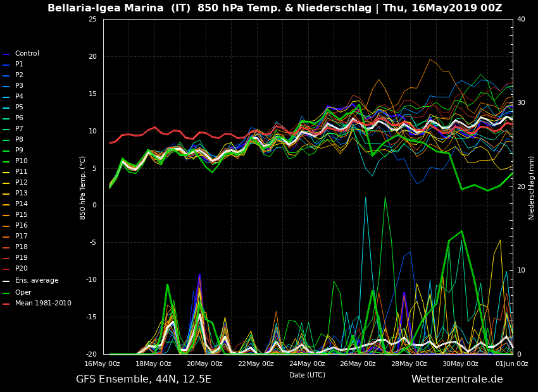This screenshot has width=538, height=392.
Task: Click the Wetterzentrale.de credit text
Action: point(457,379)
